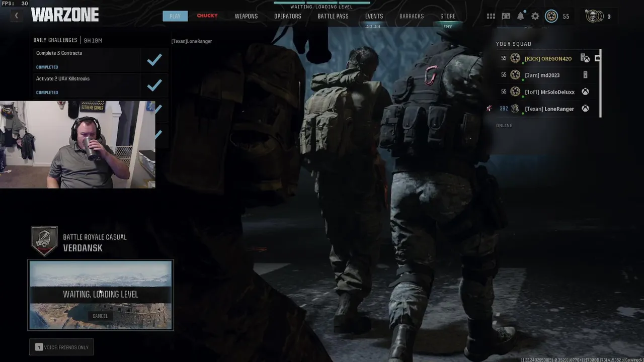Click the Xbox platform icon for MrSoloDeluxx

[x=585, y=92]
